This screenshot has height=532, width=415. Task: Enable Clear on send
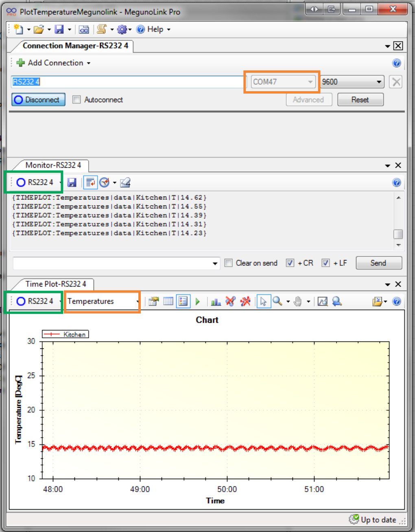click(228, 263)
